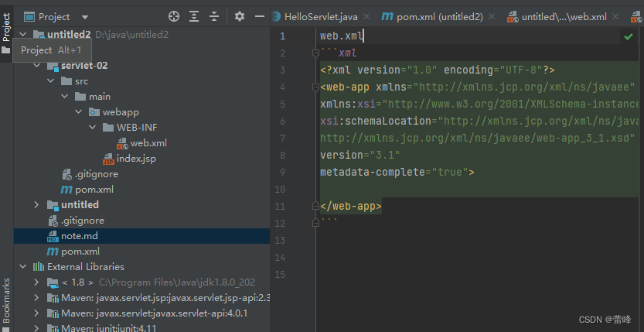Click the web.xml file icon in tree
Screen dimensions: 644x332
click(x=122, y=143)
